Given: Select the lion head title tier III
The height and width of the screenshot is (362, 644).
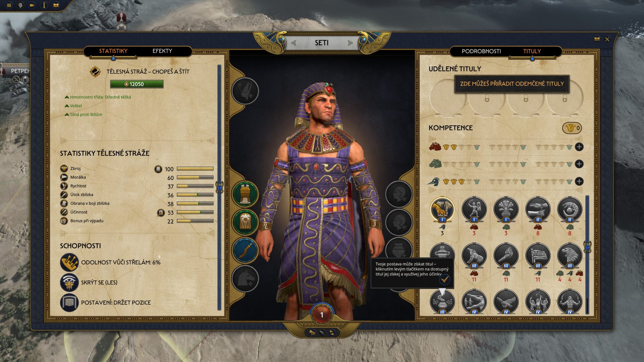Looking at the screenshot, I should click(x=570, y=256).
